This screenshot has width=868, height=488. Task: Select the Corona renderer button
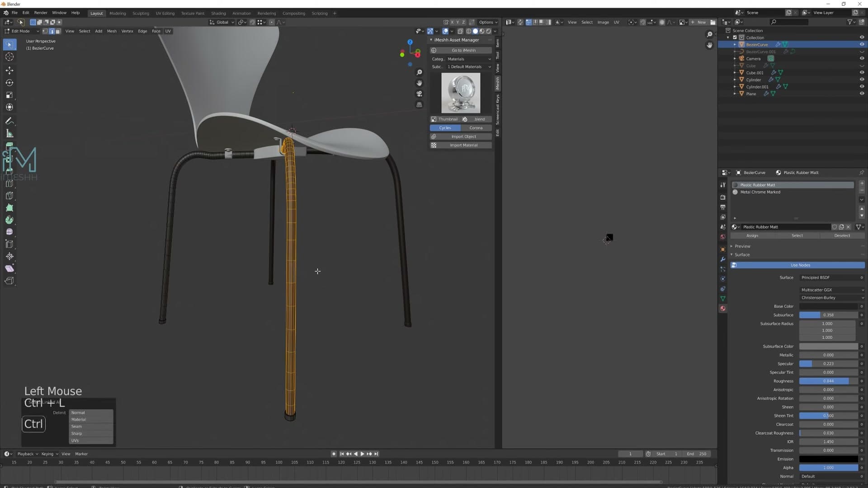click(476, 128)
